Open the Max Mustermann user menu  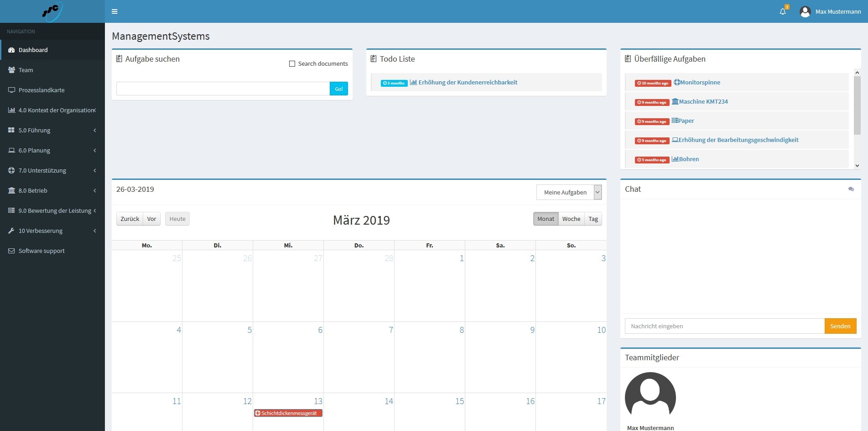click(831, 11)
